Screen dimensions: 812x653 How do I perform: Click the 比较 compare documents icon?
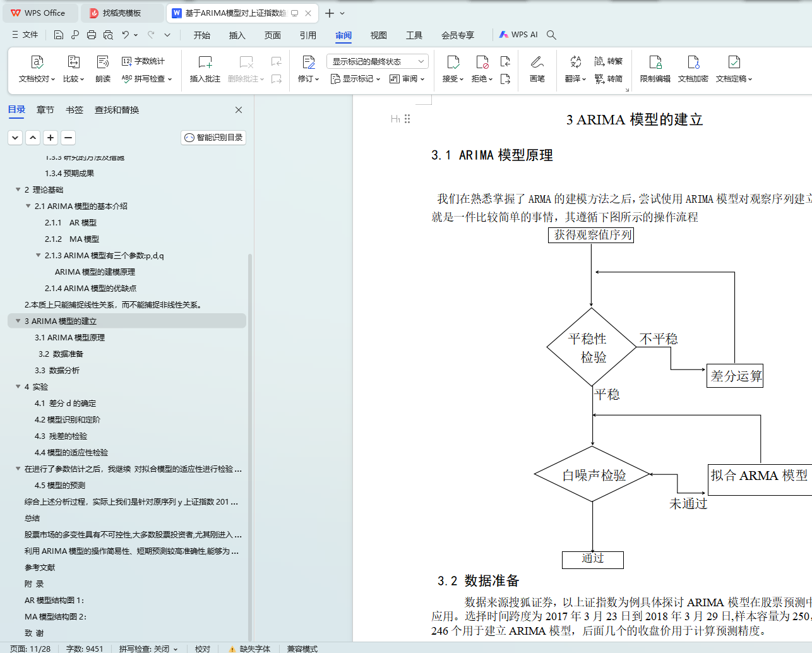(73, 69)
